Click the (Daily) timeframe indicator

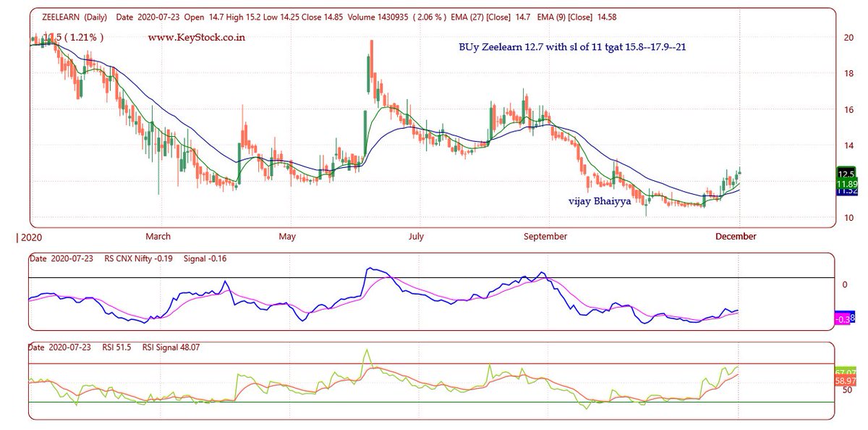coord(97,16)
